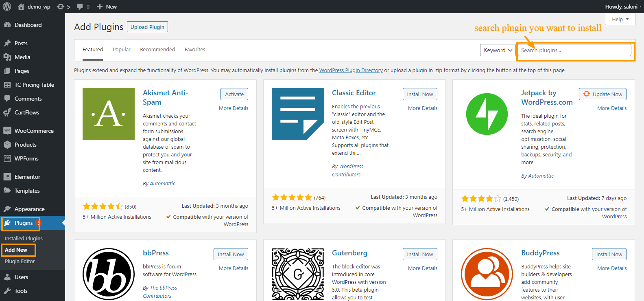Click the Pages icon in sidebar
The image size is (644, 301).
pos(7,71)
